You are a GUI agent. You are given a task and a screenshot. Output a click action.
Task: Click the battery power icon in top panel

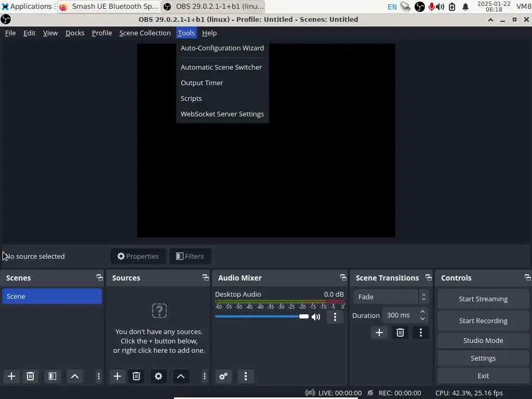coord(452,7)
